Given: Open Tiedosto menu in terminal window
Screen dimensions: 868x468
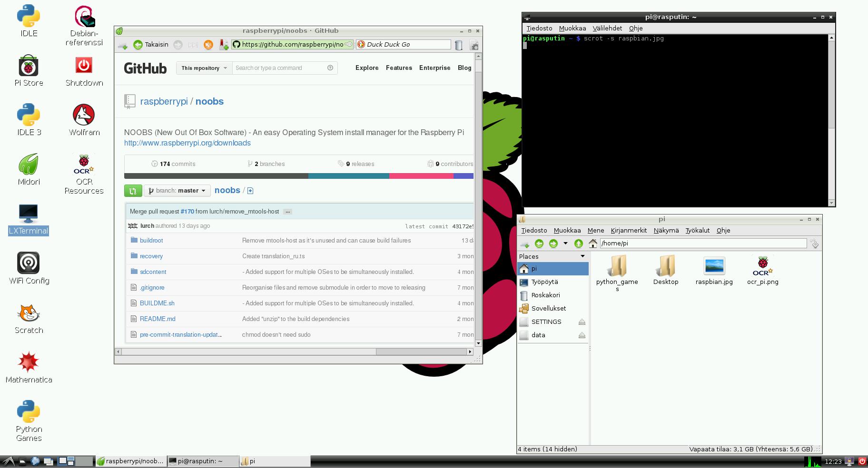Looking at the screenshot, I should [x=539, y=29].
